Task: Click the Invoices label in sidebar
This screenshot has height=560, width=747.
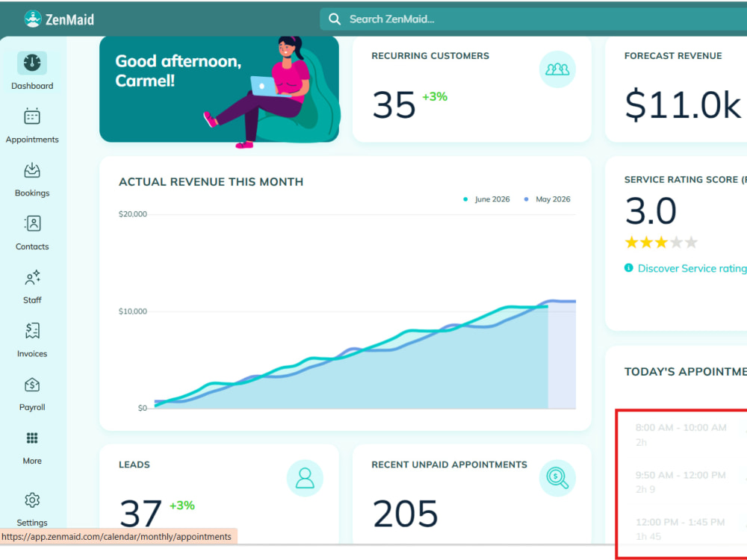Action: 32,354
